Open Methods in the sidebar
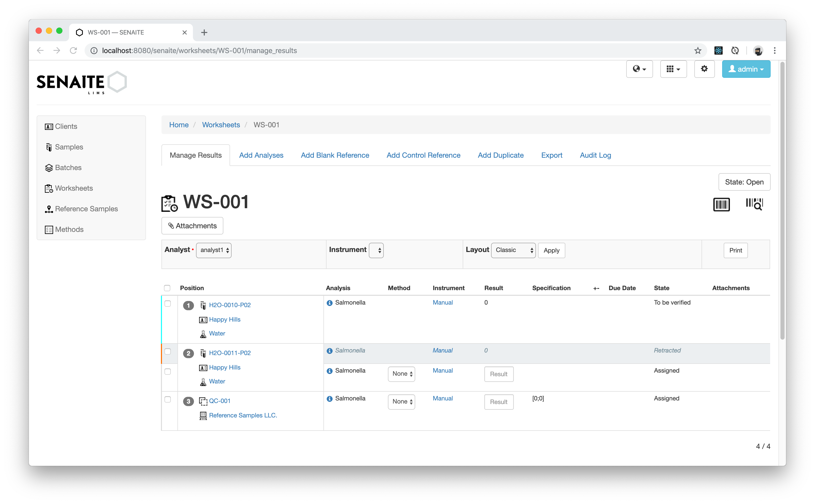 (x=69, y=230)
